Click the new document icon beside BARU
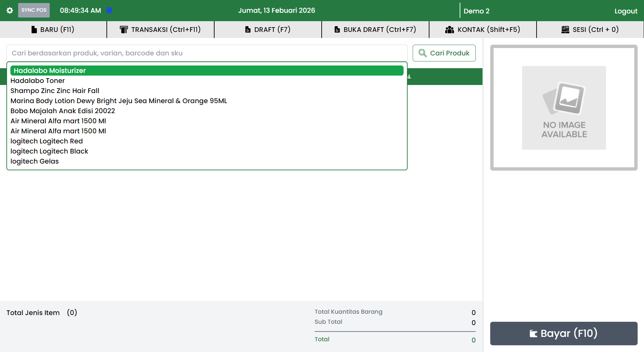This screenshot has width=644, height=352. [34, 30]
